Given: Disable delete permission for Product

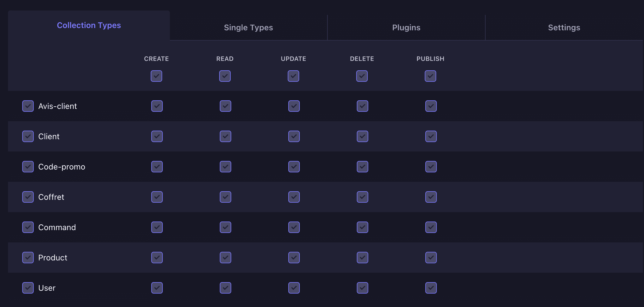Looking at the screenshot, I should [363, 258].
